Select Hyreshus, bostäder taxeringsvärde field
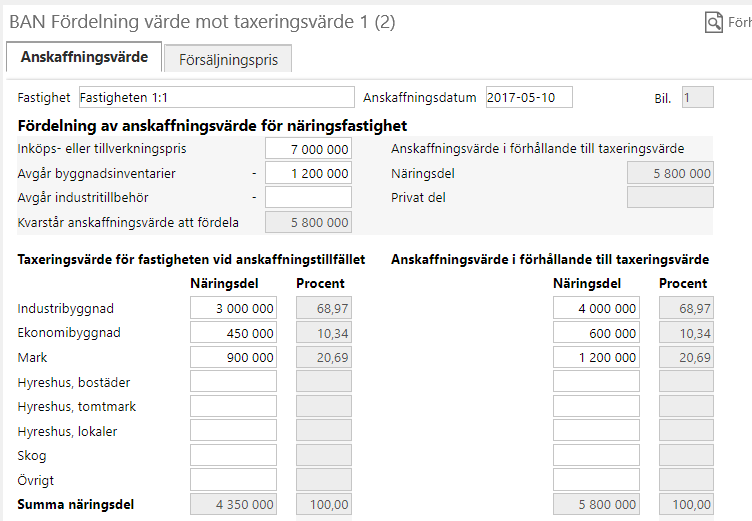This screenshot has height=521, width=752. coord(234,381)
